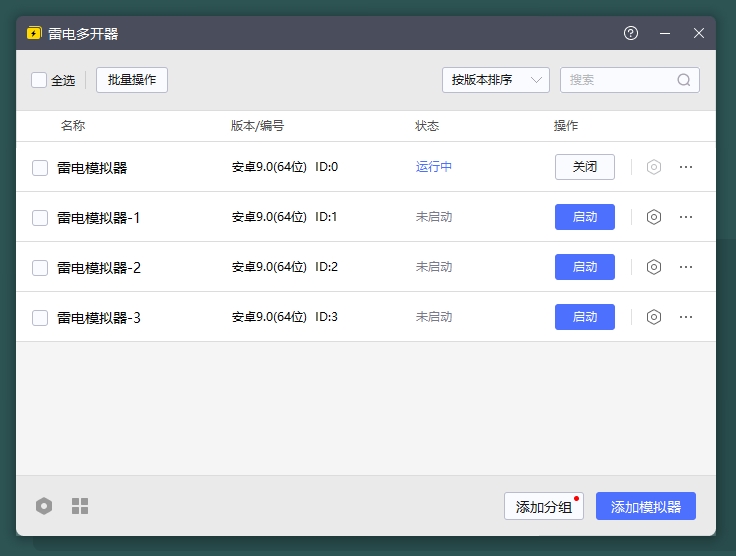Image resolution: width=736 pixels, height=556 pixels.
Task: Select the name 雷电模拟器-3
Action: tap(99, 318)
